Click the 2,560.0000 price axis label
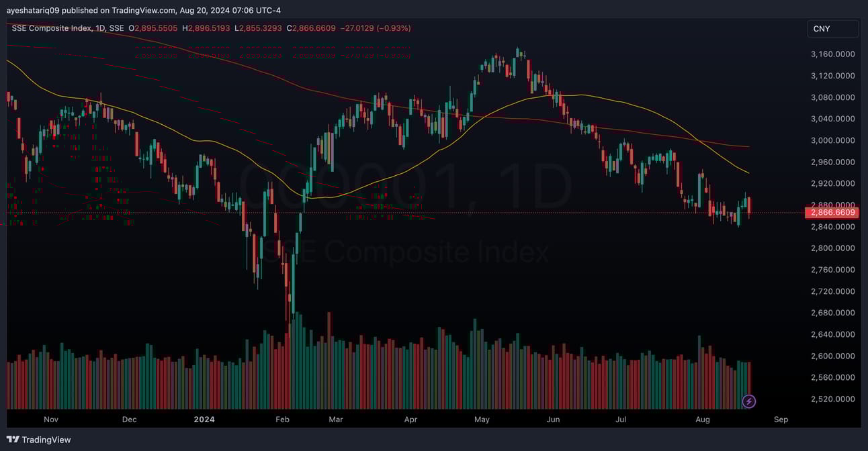The height and width of the screenshot is (451, 868). [832, 377]
